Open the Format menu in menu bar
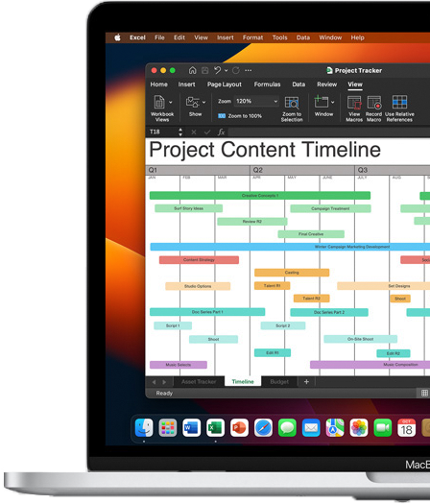The width and height of the screenshot is (430, 504). (252, 37)
